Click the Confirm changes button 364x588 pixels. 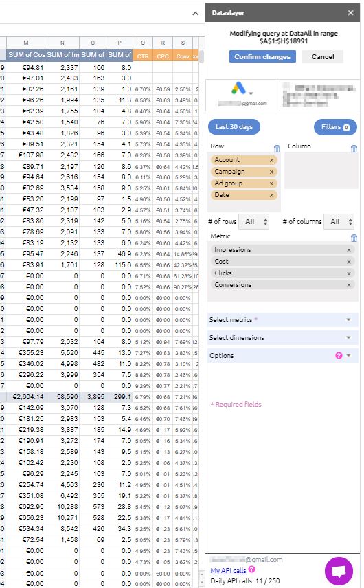pos(262,56)
